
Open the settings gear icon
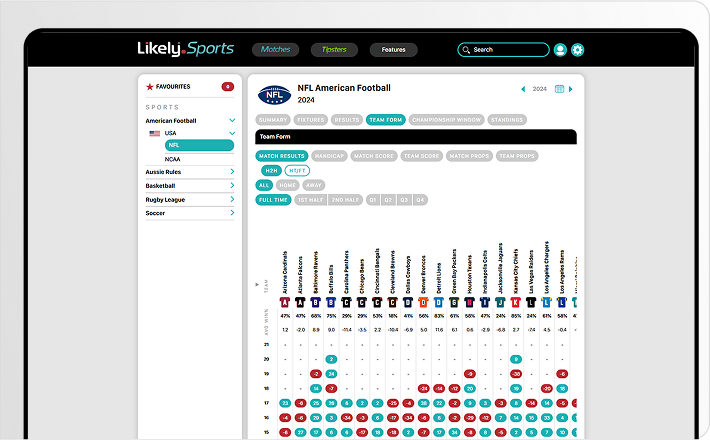577,50
